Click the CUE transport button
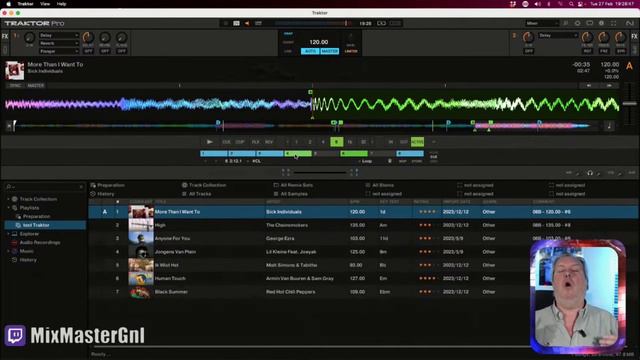 [226, 142]
